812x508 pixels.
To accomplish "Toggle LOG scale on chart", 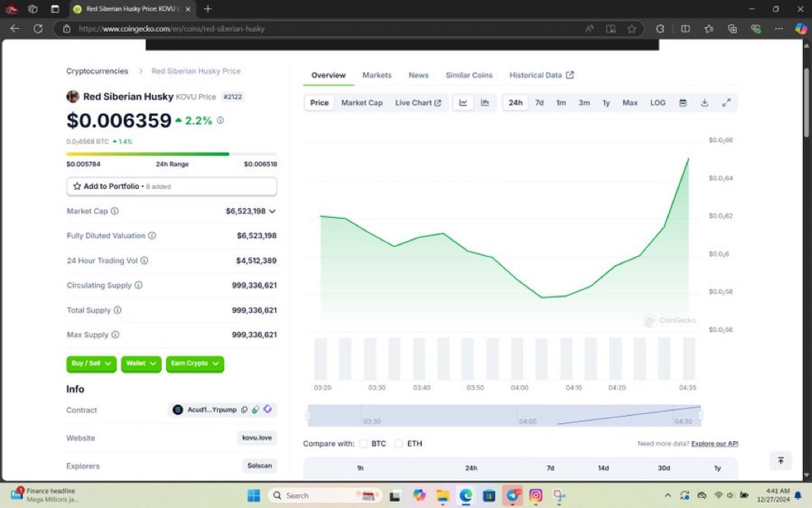I will coord(658,103).
